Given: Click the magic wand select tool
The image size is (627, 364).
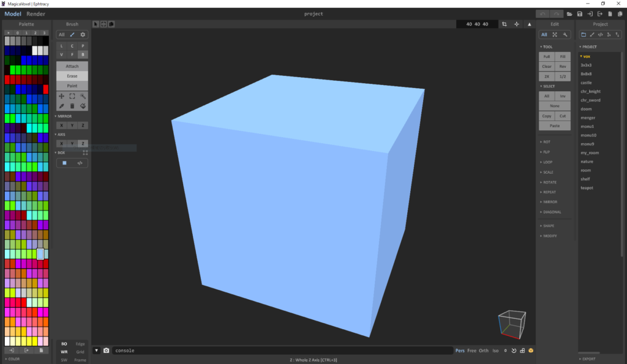Looking at the screenshot, I should [83, 96].
